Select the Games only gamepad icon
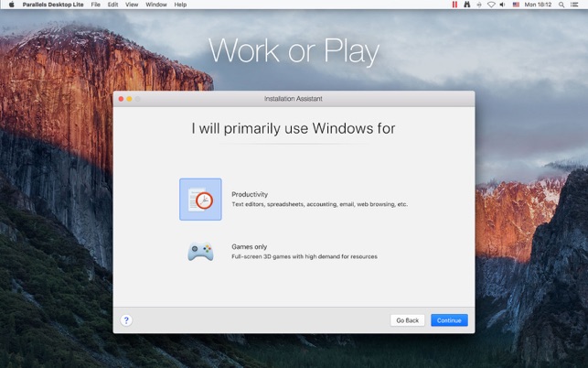The image size is (588, 368). (200, 252)
